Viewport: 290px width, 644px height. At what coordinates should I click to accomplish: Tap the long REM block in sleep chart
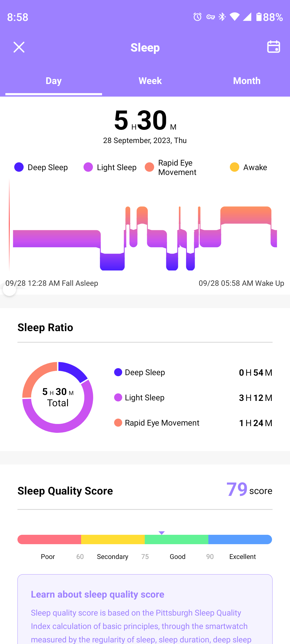[x=246, y=215]
